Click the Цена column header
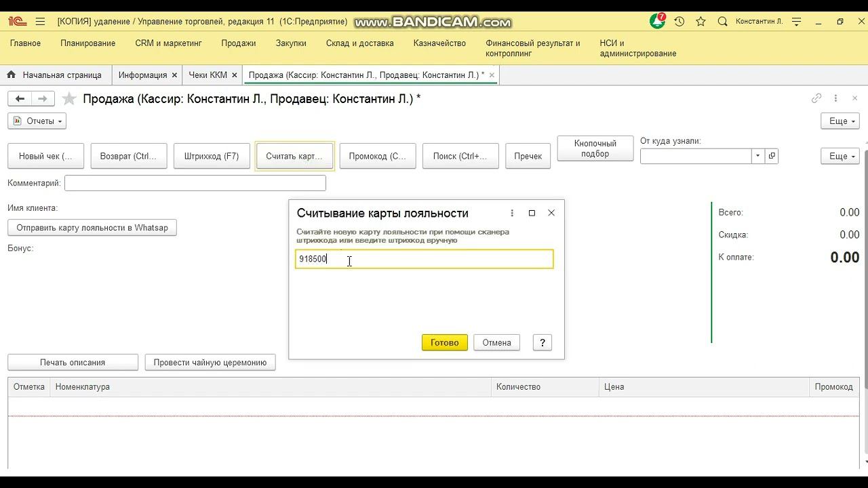 [705, 387]
